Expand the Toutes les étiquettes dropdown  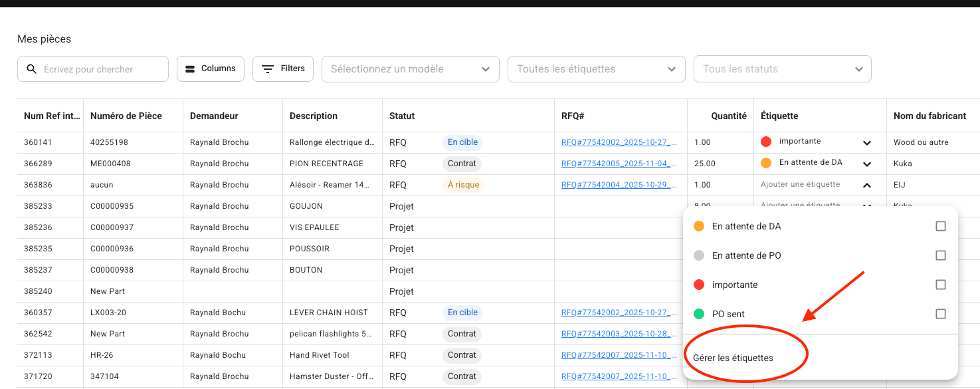point(596,69)
